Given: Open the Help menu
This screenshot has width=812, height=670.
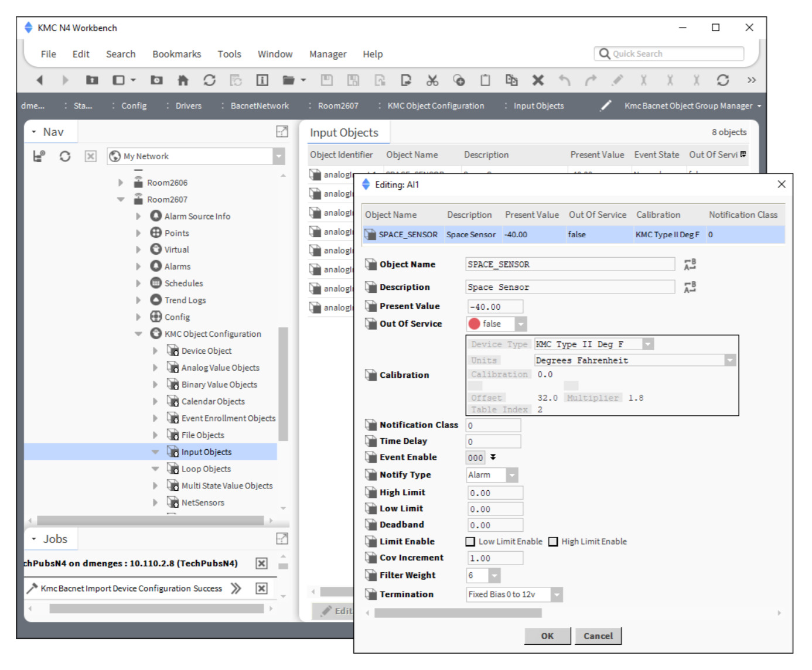Looking at the screenshot, I should (373, 54).
